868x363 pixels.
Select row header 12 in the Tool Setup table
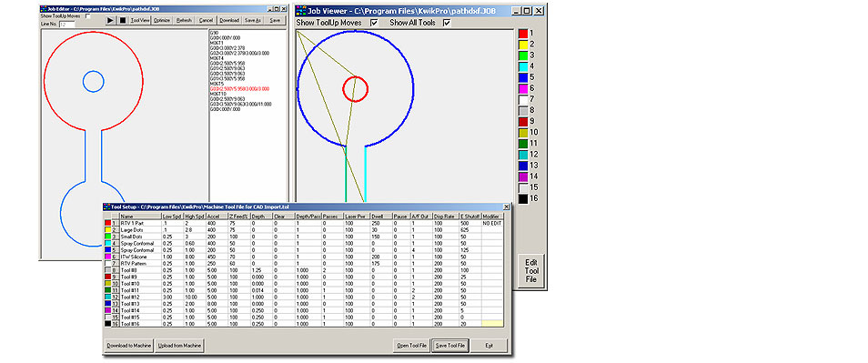(116, 297)
